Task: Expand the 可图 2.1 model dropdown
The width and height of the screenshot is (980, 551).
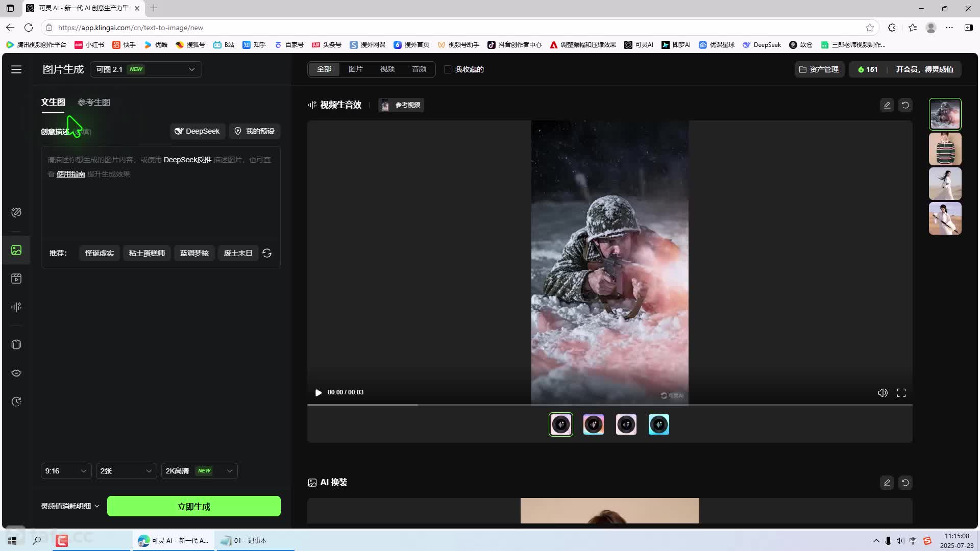Action: point(146,69)
